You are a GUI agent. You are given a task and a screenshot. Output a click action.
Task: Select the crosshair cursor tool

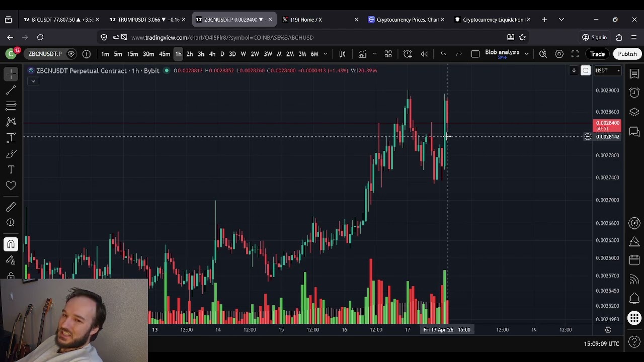tap(11, 74)
